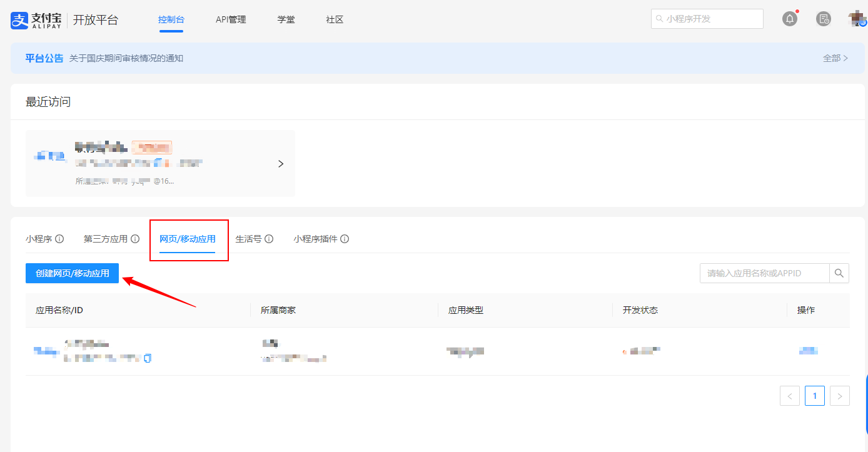Open the document settings icon in header
868x452 pixels.
(x=824, y=19)
